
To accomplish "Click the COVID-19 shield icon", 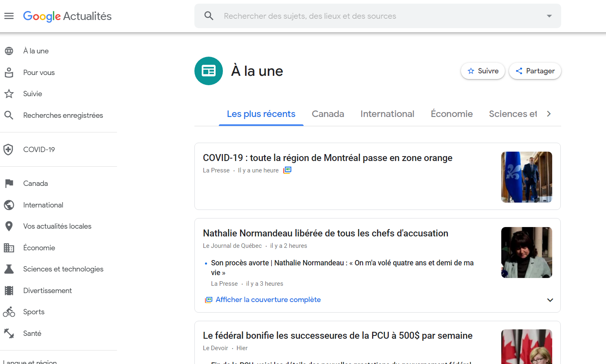I will pos(9,150).
